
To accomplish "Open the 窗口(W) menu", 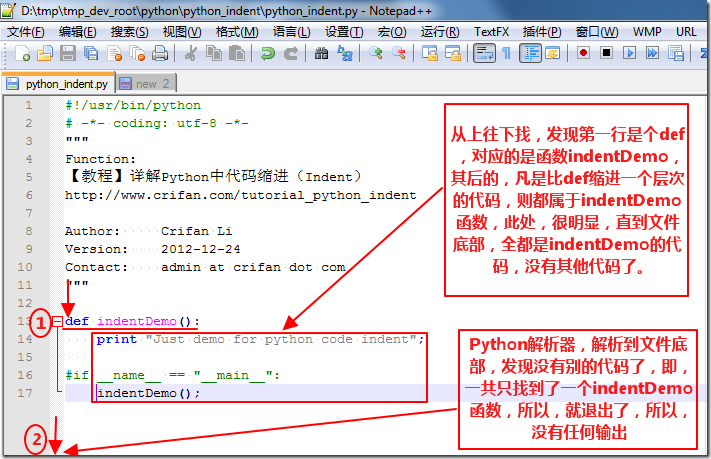I will pyautogui.click(x=597, y=32).
